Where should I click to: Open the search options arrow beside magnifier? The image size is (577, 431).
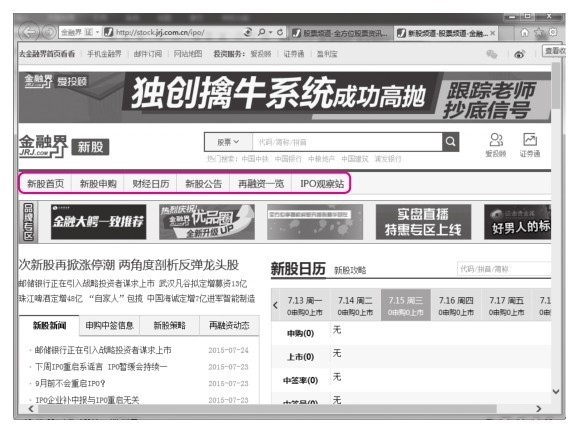click(270, 32)
